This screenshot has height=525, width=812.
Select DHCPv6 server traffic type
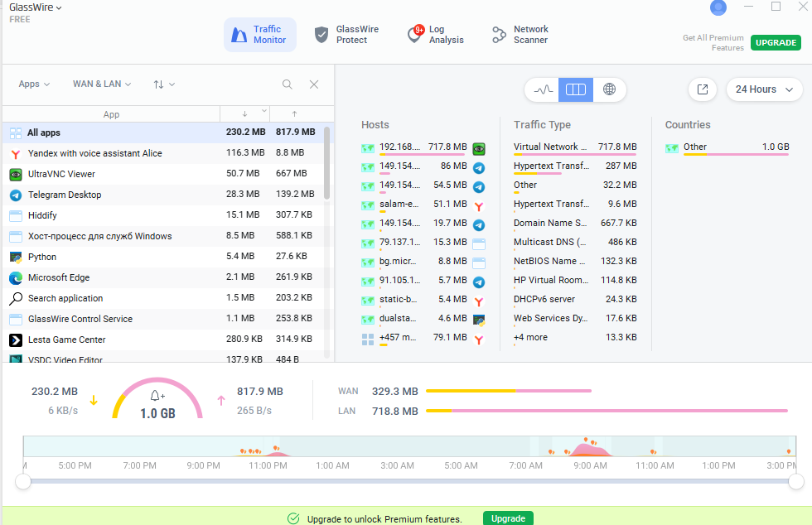575,300
